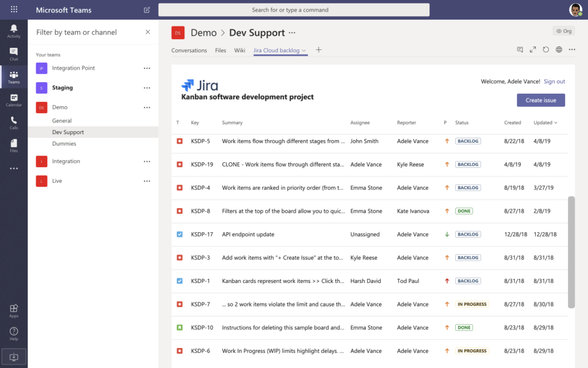588x368 pixels.
Task: Click the Jira logo
Action: (x=199, y=85)
